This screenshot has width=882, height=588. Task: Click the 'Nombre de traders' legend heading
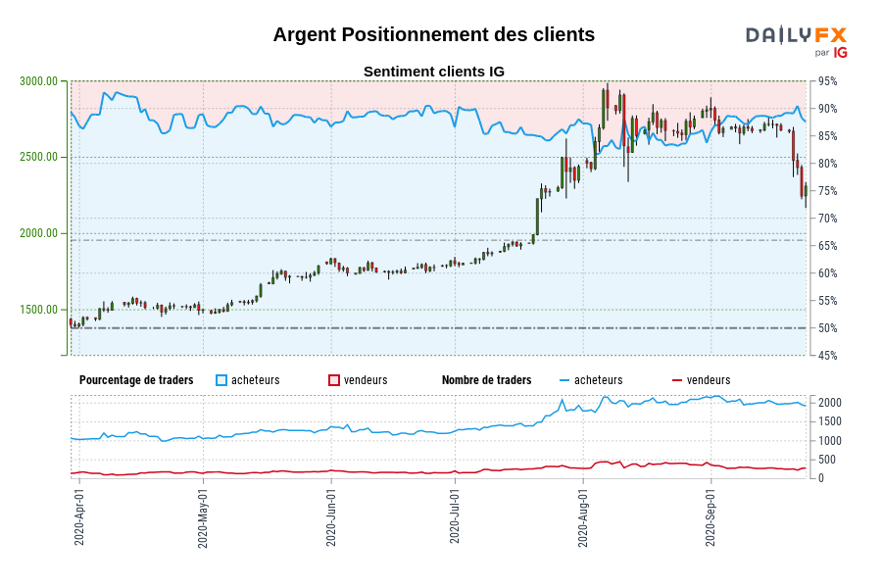coord(486,380)
